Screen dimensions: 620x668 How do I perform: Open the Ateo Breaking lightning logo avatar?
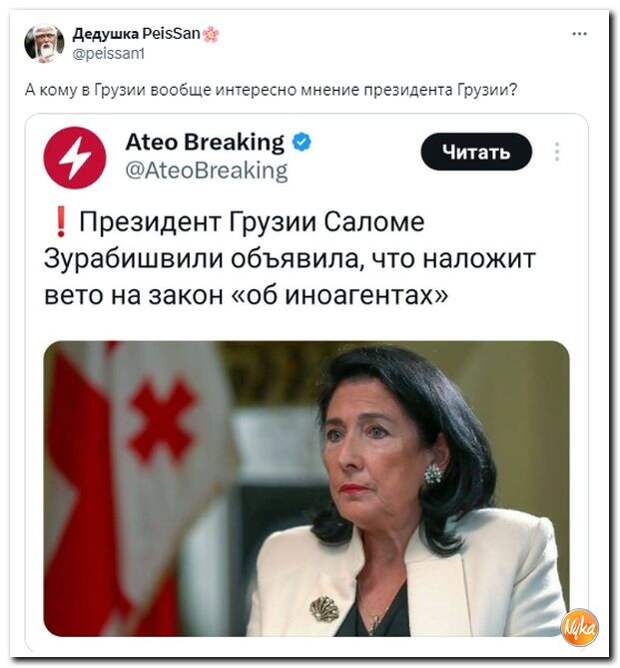tap(75, 158)
